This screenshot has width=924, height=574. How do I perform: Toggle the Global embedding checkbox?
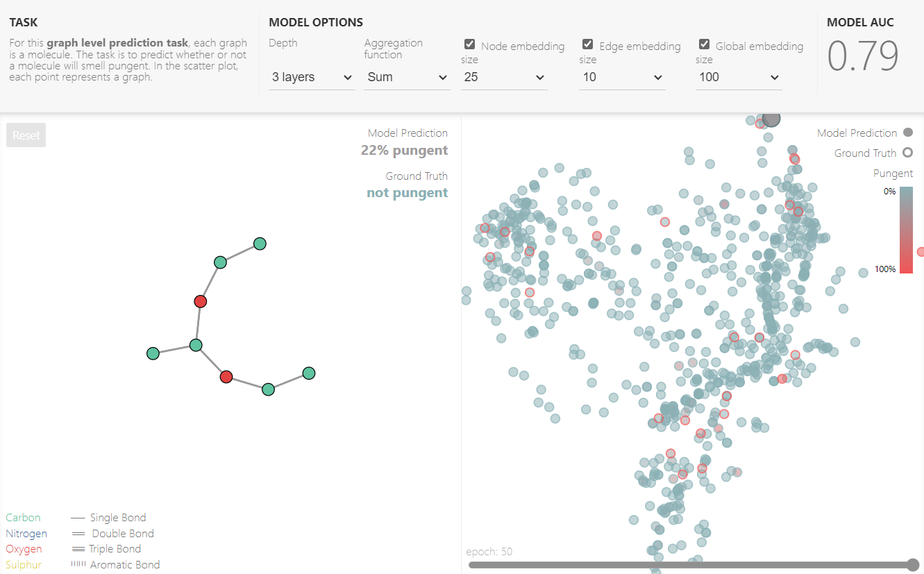pyautogui.click(x=705, y=44)
